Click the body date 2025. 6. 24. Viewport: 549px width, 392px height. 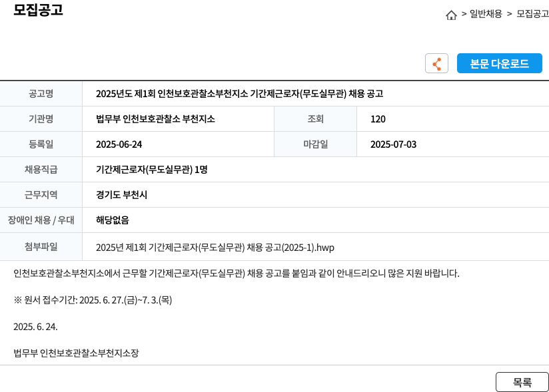coord(35,327)
